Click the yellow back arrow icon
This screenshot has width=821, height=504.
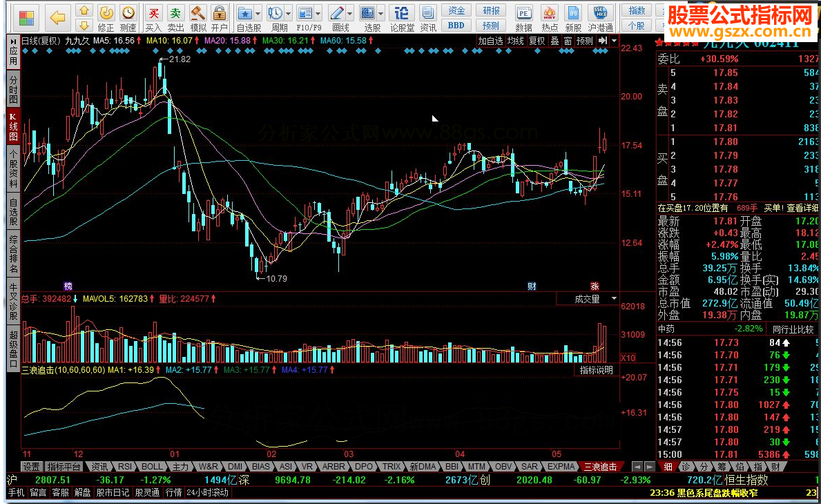pos(58,17)
